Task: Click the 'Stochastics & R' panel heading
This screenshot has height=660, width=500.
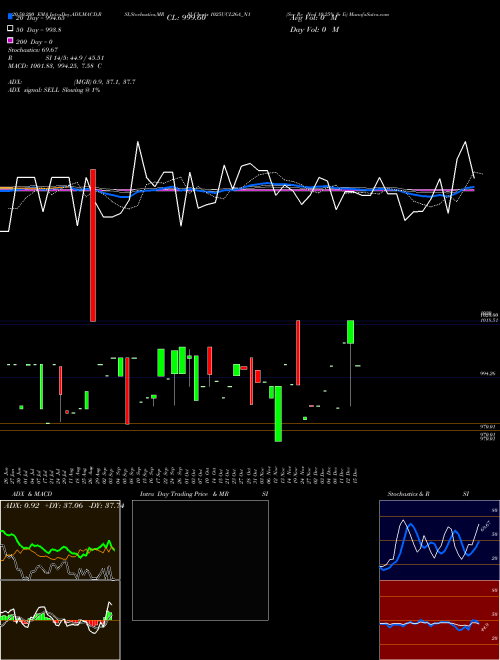Action: pyautogui.click(x=409, y=494)
